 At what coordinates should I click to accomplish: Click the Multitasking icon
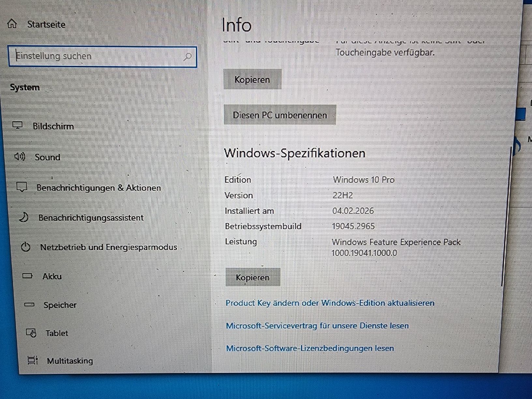33,360
